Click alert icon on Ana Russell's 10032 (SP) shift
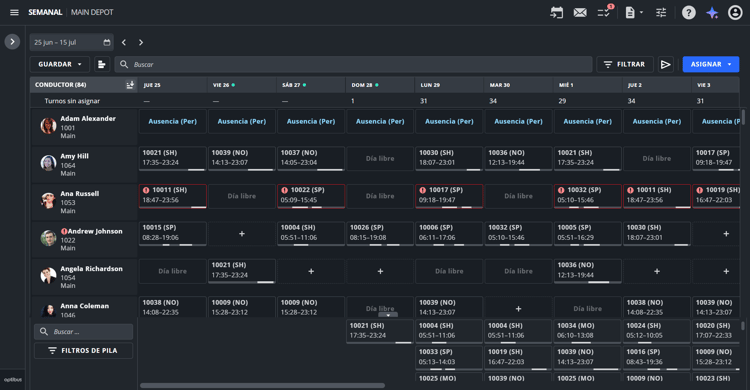This screenshot has width=750, height=390. 561,190
